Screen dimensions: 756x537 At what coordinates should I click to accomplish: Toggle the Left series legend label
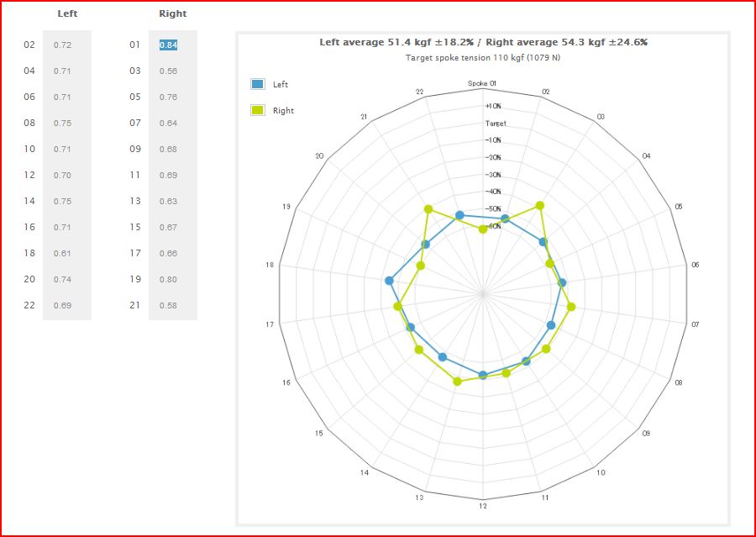281,84
